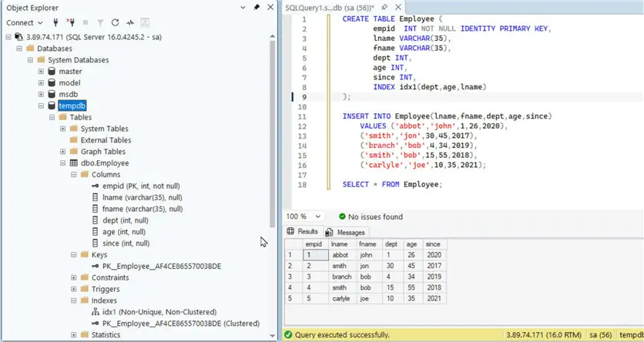Image resolution: width=644 pixels, height=342 pixels.
Task: Select PK__Employee key under Keys folder
Action: click(162, 267)
